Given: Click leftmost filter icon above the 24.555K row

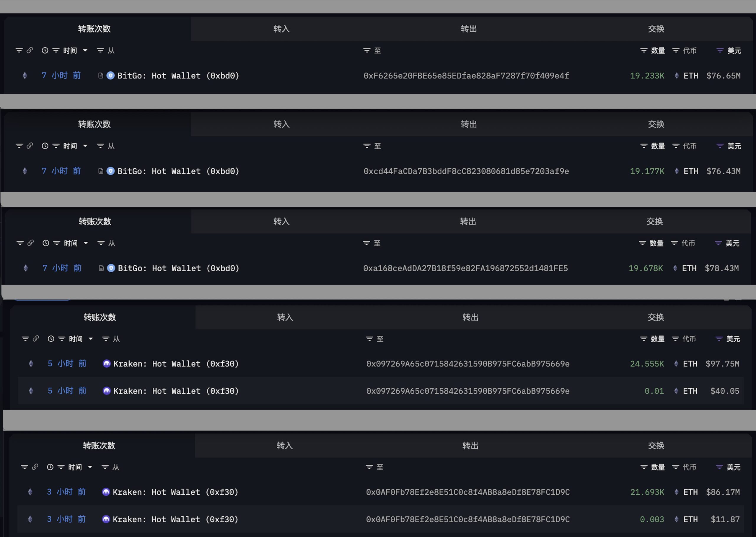Looking at the screenshot, I should pyautogui.click(x=25, y=339).
